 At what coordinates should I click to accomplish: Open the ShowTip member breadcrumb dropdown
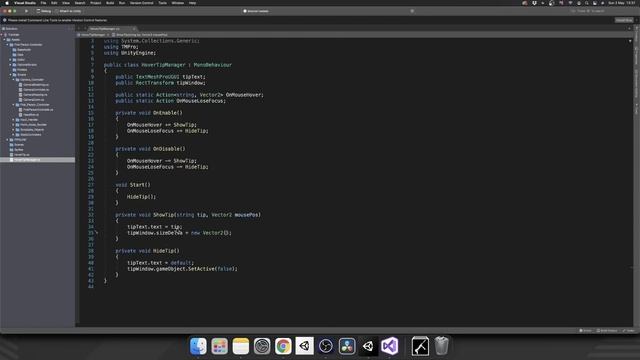tap(140, 35)
